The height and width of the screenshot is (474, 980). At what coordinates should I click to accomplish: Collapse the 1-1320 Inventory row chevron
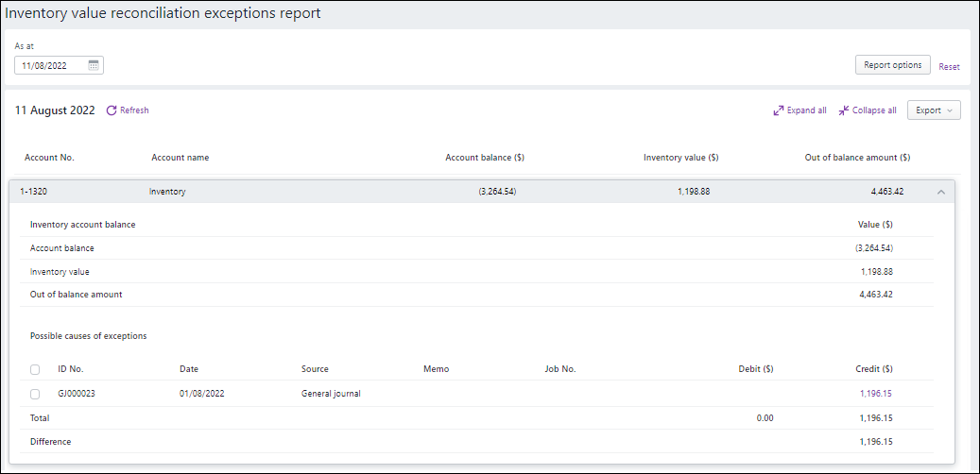click(x=940, y=192)
